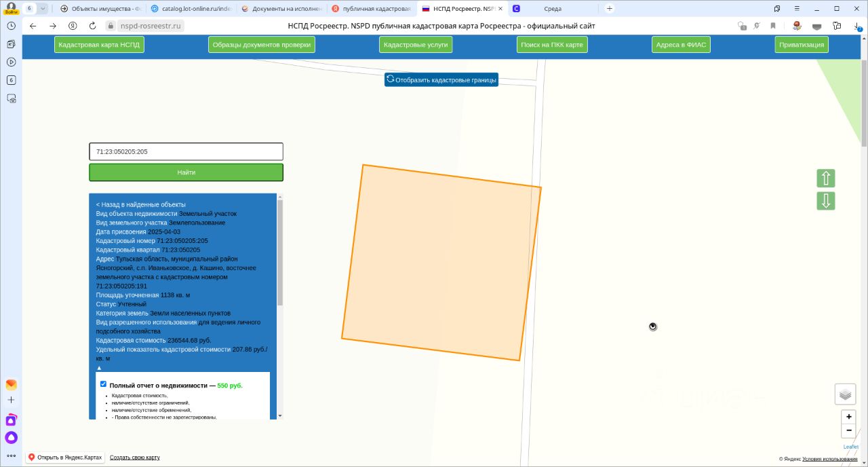Open the downloads icon in toolbar
This screenshot has height=467, width=868.
(x=857, y=26)
